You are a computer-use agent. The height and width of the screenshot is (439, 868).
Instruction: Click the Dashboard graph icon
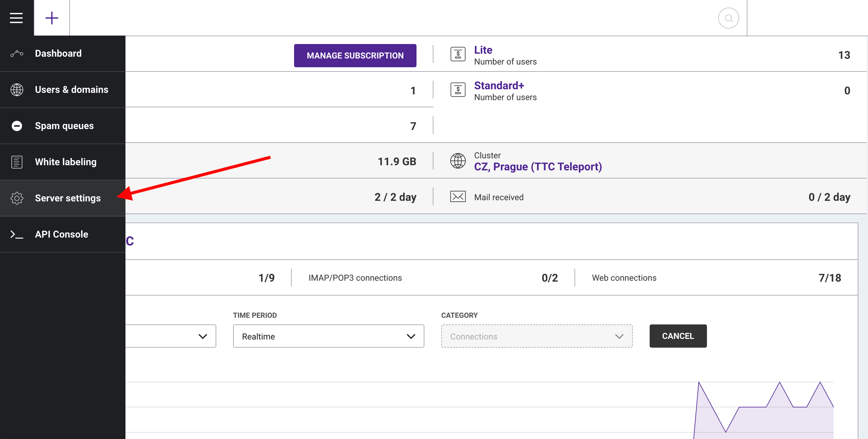pos(17,53)
